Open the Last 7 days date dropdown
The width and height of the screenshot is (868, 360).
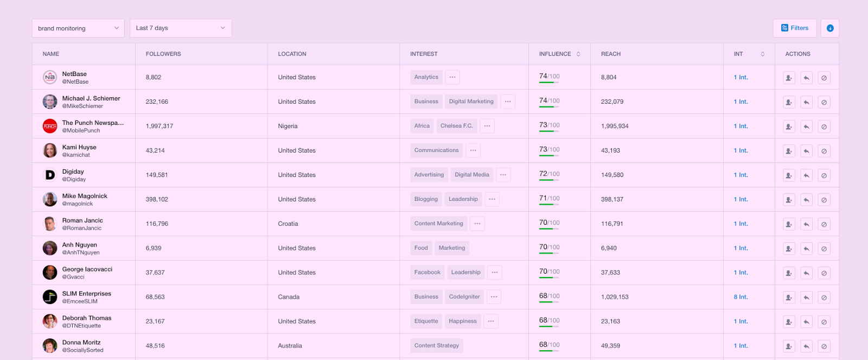181,28
